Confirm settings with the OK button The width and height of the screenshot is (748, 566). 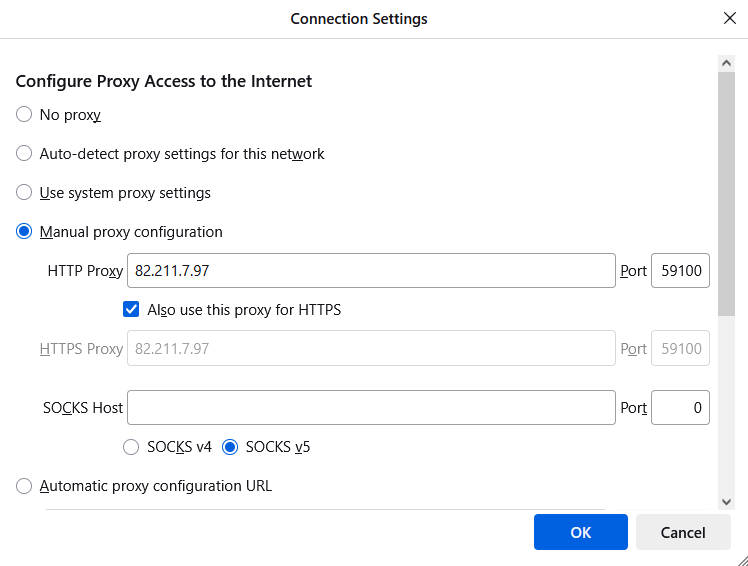point(581,532)
